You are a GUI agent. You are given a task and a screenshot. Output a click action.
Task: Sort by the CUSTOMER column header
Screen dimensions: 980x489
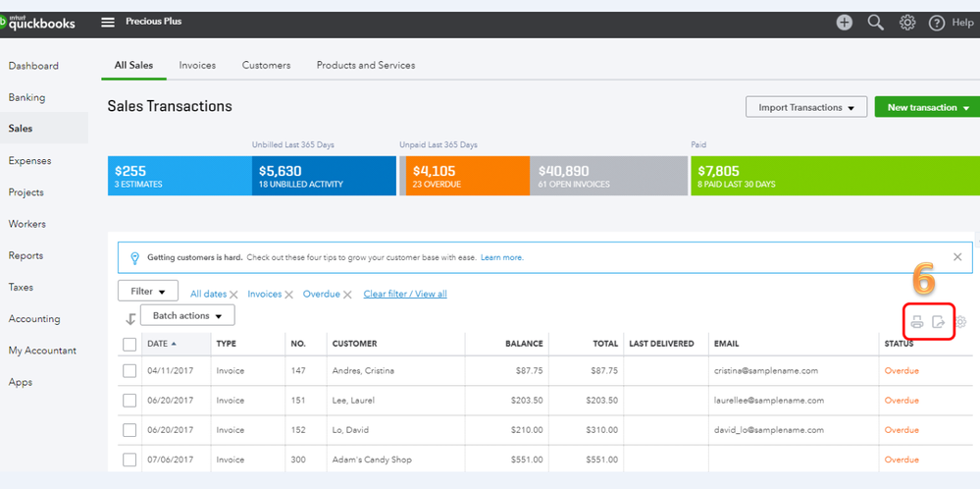click(x=354, y=344)
